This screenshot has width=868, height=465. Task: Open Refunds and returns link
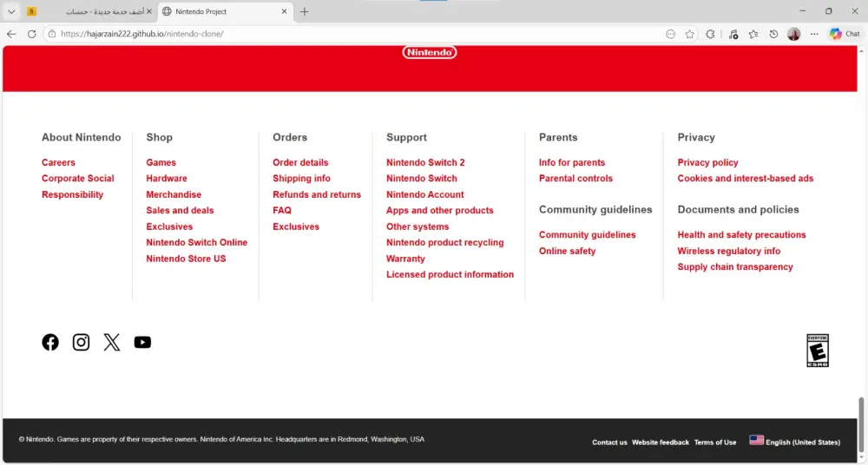click(317, 194)
